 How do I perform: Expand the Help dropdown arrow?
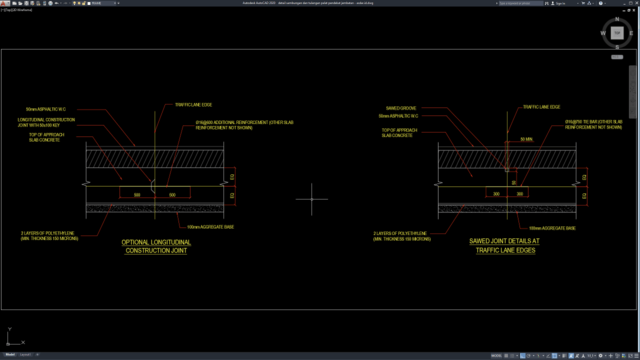605,3
